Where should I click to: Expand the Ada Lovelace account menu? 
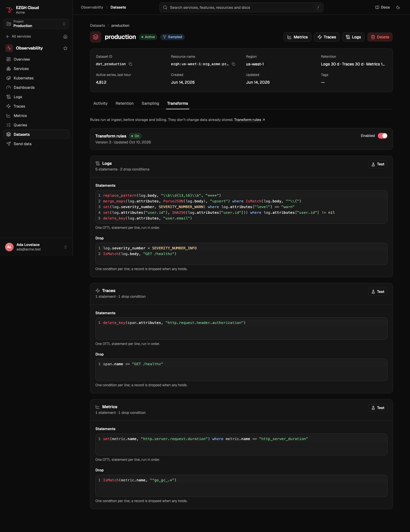click(x=36, y=247)
